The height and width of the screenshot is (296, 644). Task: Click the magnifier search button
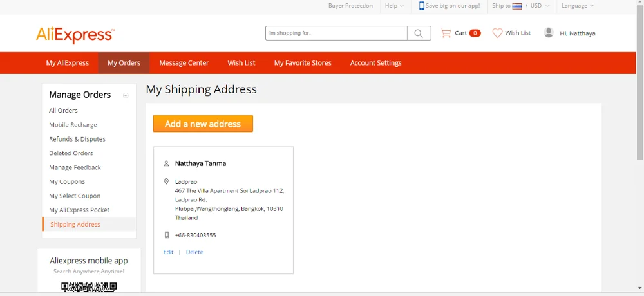[x=419, y=33]
